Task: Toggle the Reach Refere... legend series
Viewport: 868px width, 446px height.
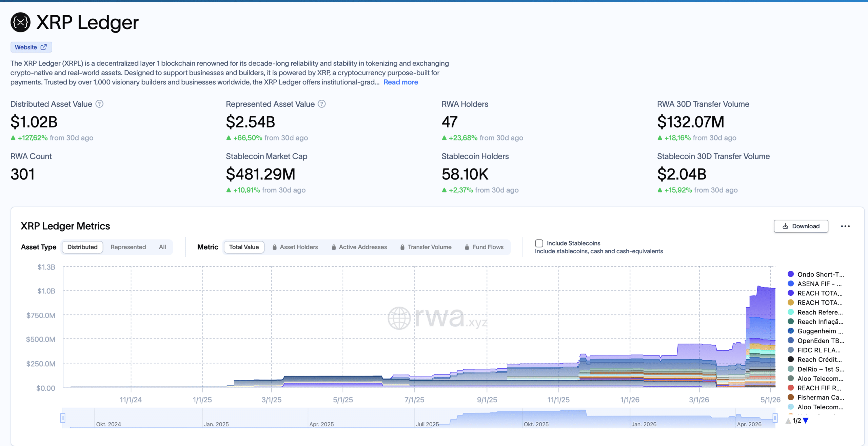Action: point(815,312)
